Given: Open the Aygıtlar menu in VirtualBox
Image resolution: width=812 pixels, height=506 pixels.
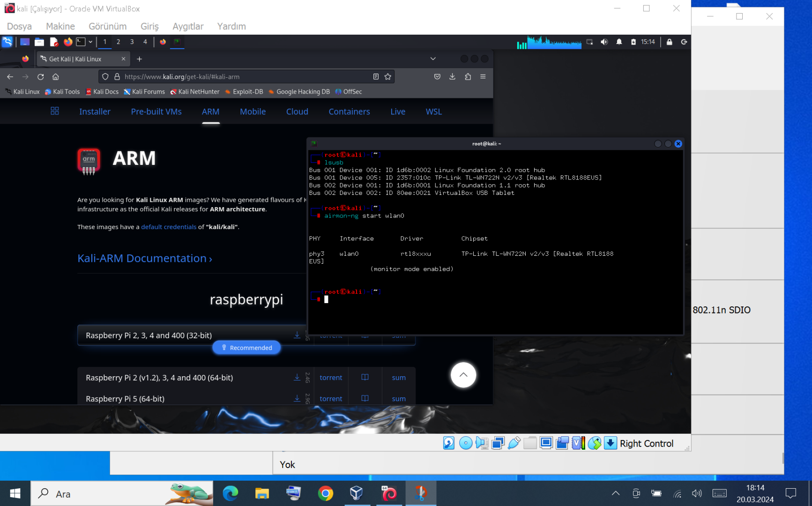Looking at the screenshot, I should 188,26.
